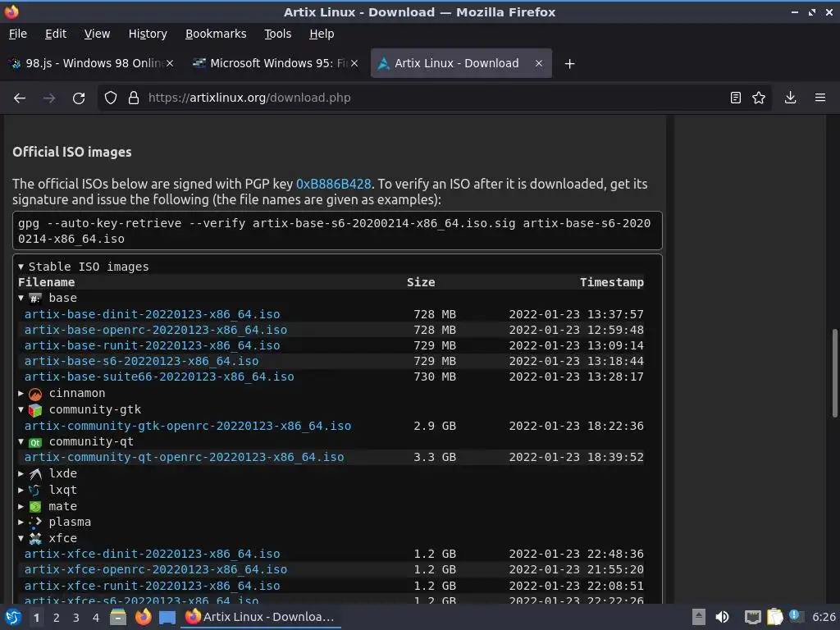Open the volume control tray icon
This screenshot has width=840, height=630.
click(722, 617)
